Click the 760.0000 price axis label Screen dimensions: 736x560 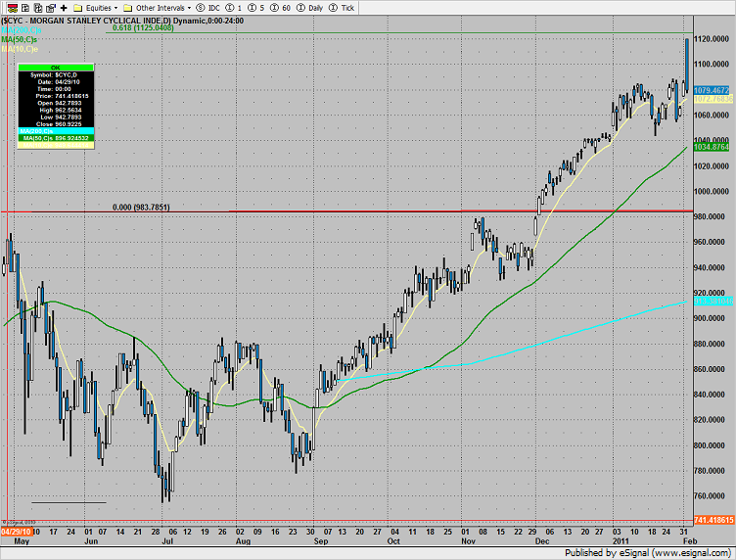[x=712, y=496]
